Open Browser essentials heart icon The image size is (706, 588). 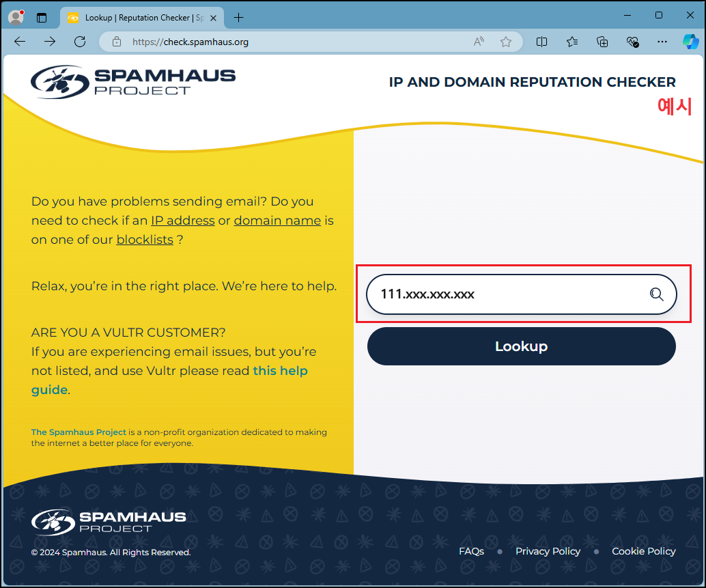[x=632, y=42]
